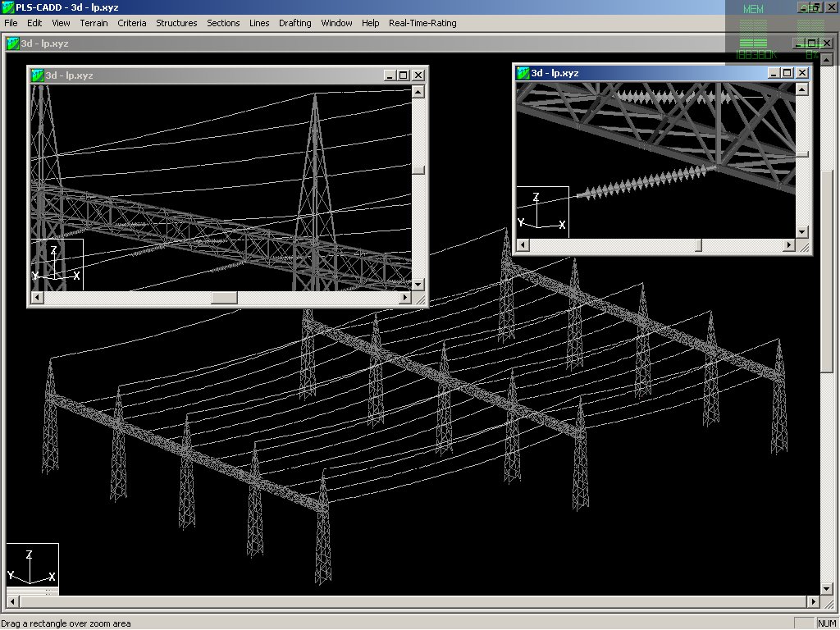Minimize the right 3d - lp.xyz sub-window
The image size is (840, 630).
773,73
